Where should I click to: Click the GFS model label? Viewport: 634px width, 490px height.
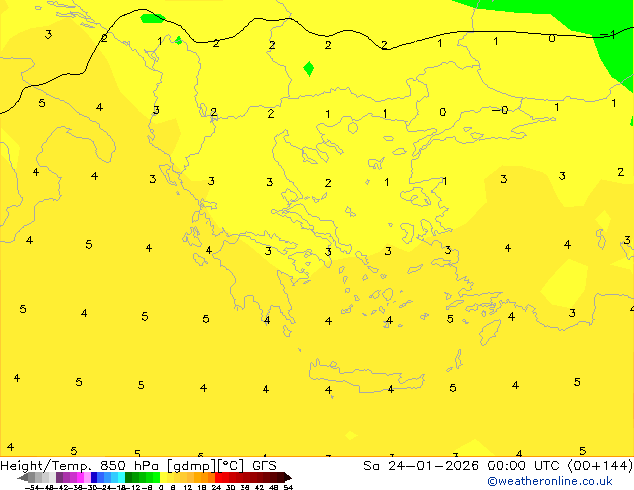[x=264, y=466]
